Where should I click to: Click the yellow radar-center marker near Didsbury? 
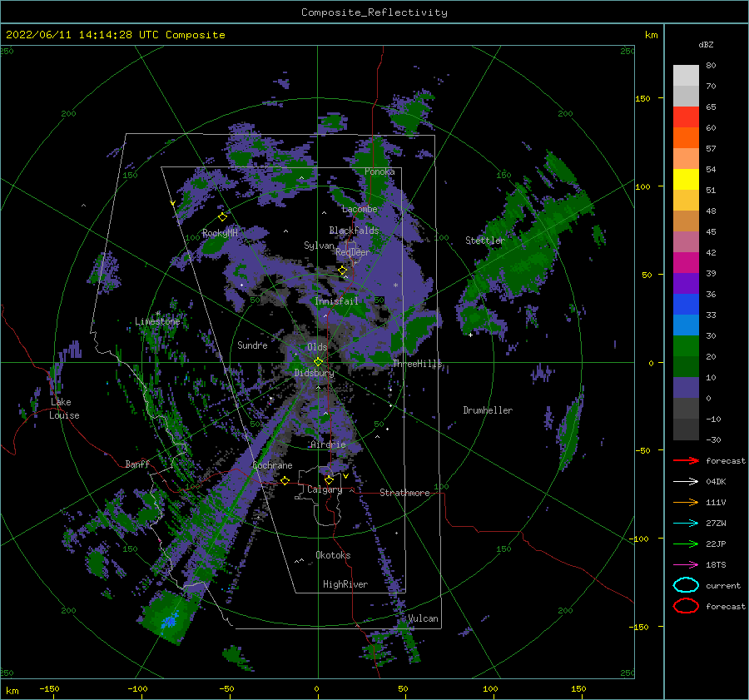tap(318, 362)
